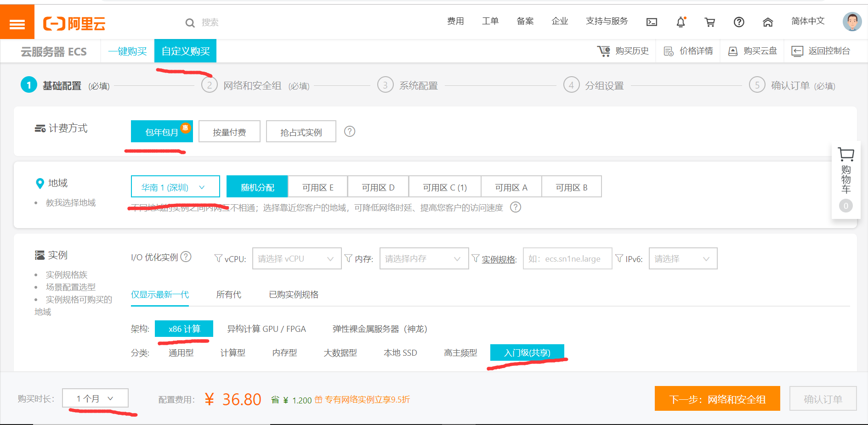Click the gift icon beside 专有网络实例

point(318,400)
